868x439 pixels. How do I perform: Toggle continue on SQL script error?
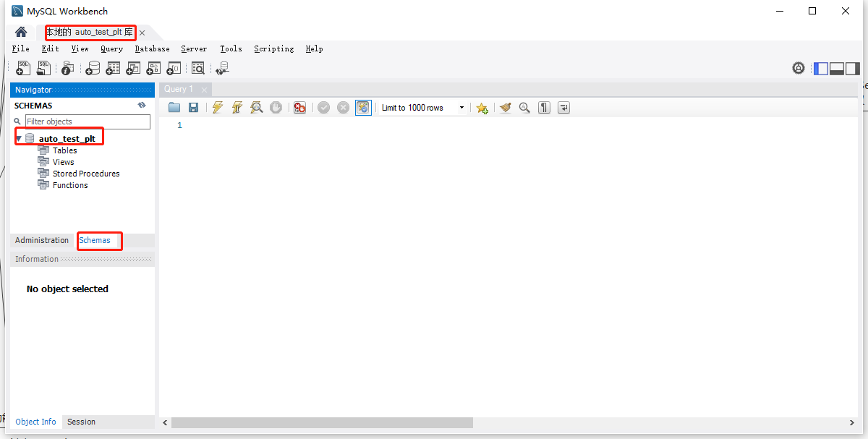299,108
